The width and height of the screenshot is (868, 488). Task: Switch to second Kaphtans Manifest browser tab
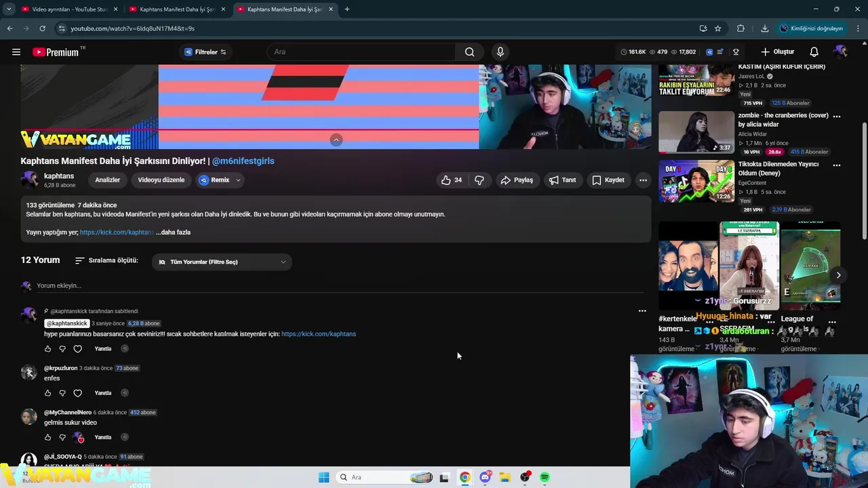pyautogui.click(x=176, y=9)
